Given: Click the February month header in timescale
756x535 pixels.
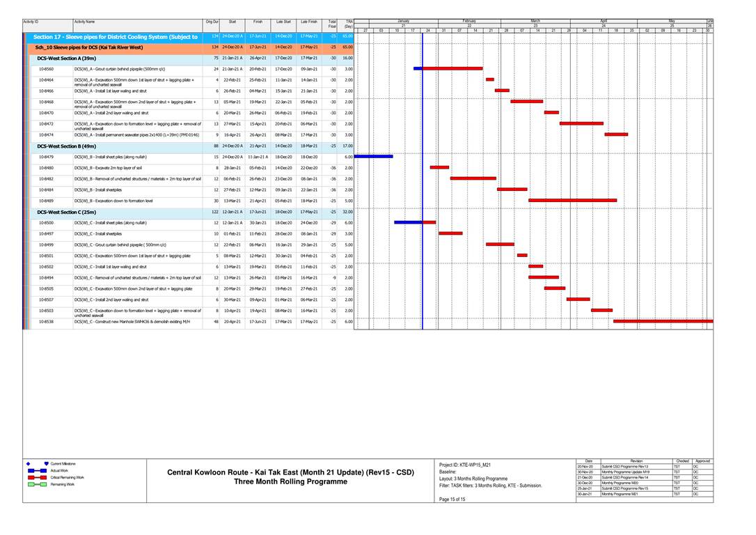Looking at the screenshot, I should click(x=468, y=21).
